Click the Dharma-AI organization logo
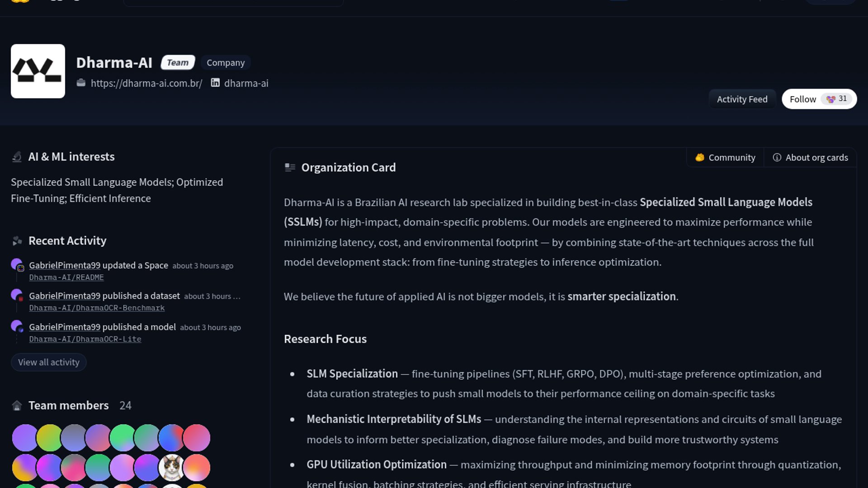The width and height of the screenshot is (868, 488). point(38,71)
